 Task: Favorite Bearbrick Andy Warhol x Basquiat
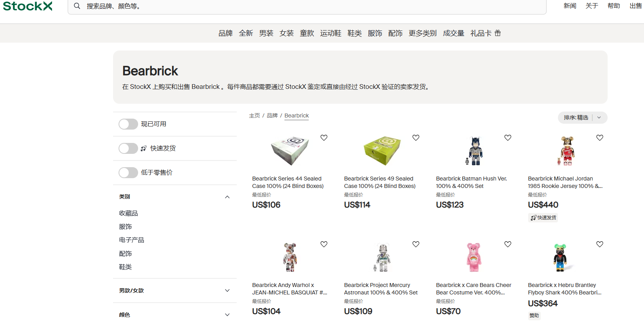pos(324,244)
